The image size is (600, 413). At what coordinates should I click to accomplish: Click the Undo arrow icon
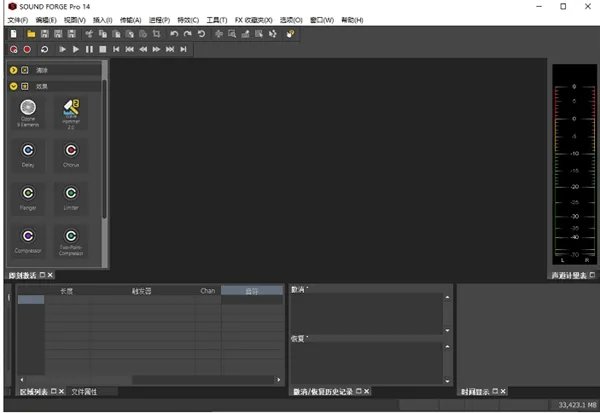[x=174, y=34]
